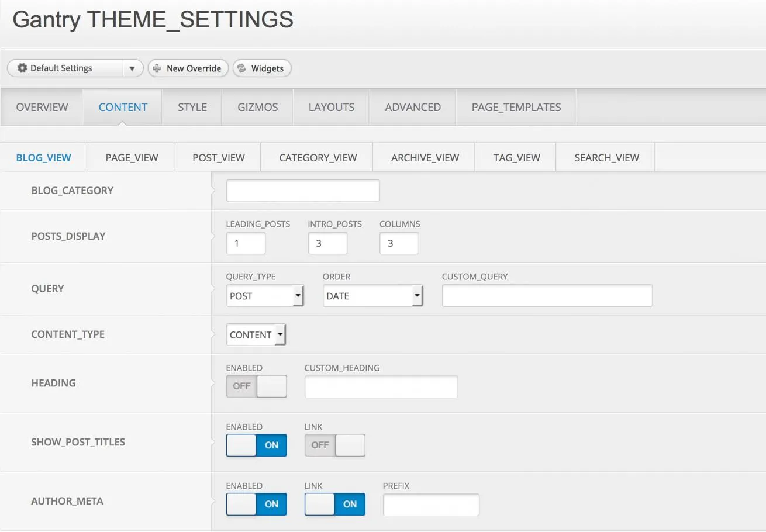Click the AUTHOR_META row label
Image resolution: width=766 pixels, height=532 pixels.
(x=67, y=501)
